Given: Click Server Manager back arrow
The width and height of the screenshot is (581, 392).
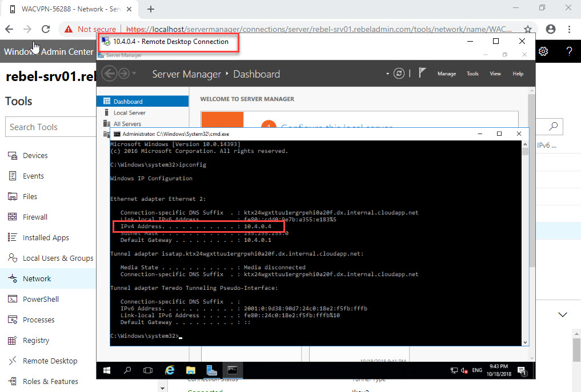Looking at the screenshot, I should click(109, 73).
